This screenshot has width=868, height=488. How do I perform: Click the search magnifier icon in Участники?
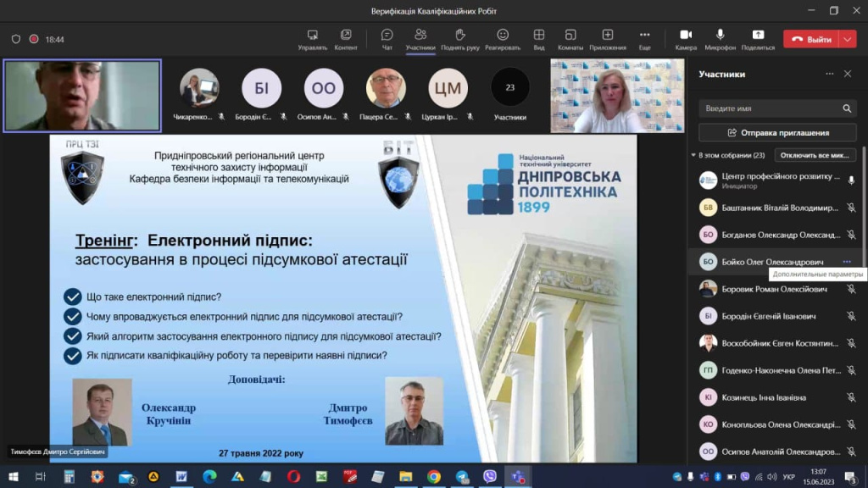(x=847, y=108)
